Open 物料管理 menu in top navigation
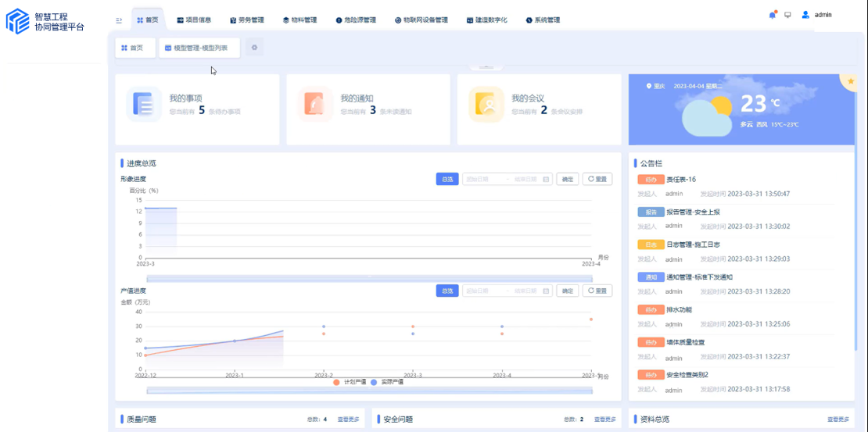 coord(299,20)
